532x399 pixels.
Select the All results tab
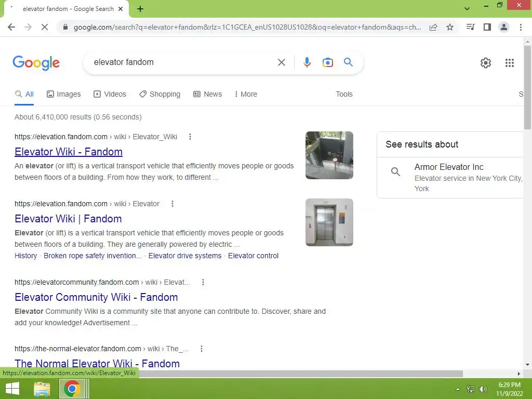tap(24, 95)
